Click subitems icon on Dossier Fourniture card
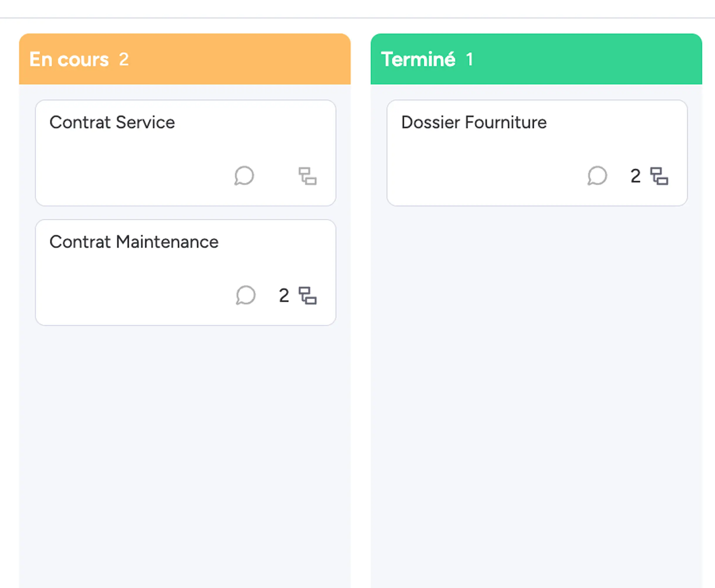Image resolution: width=715 pixels, height=588 pixels. click(x=659, y=176)
